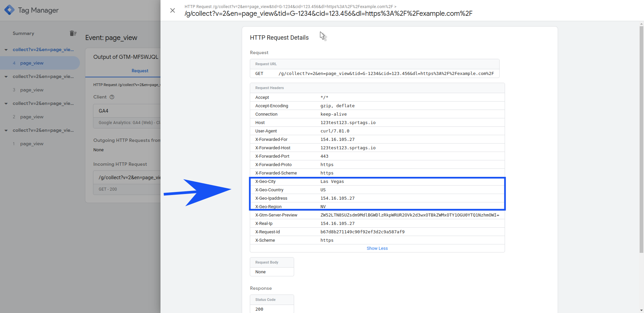Click the vertical scrollbar on the right
This screenshot has width=644, height=313.
pos(641,134)
